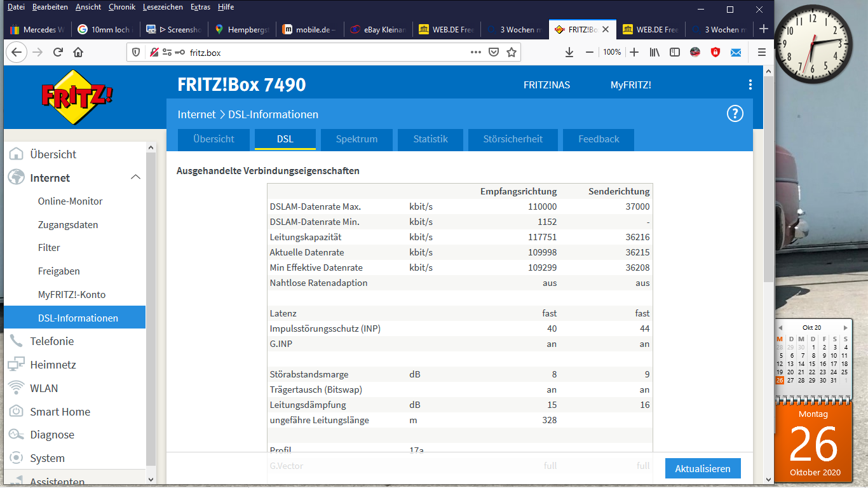Switch to the Statistik tab
The width and height of the screenshot is (868, 488).
[x=430, y=139]
